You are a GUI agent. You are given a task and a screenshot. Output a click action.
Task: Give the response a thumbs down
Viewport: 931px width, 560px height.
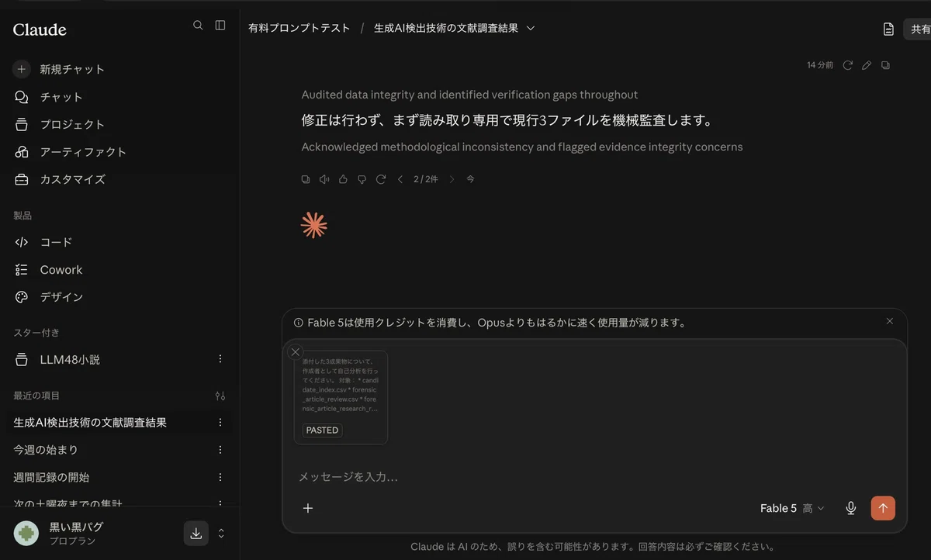(x=362, y=179)
